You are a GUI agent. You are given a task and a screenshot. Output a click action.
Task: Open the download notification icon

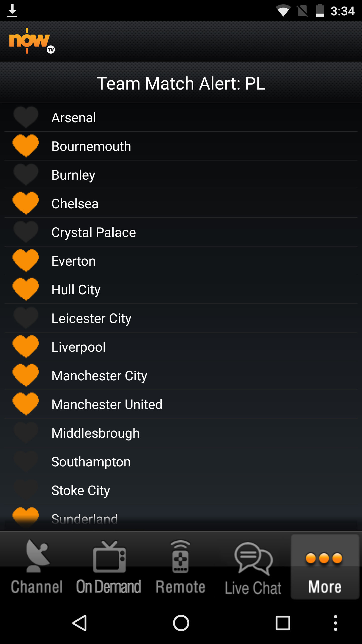tap(12, 11)
